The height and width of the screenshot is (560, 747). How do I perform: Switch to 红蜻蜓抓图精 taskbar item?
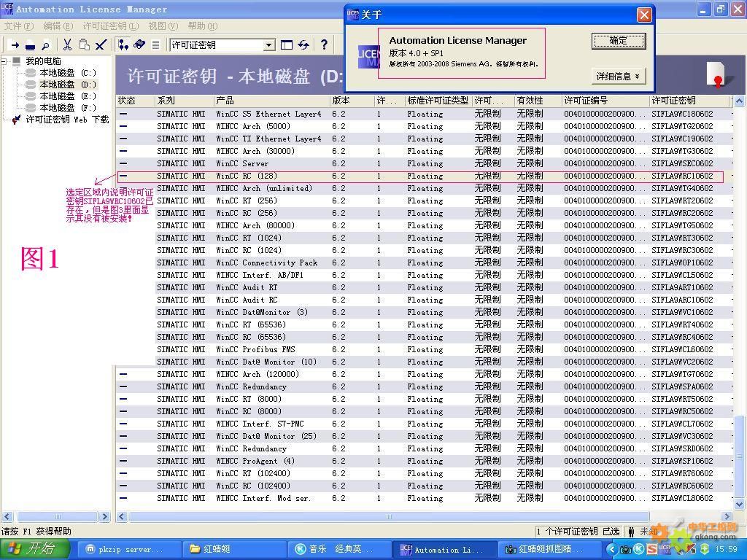click(x=549, y=550)
